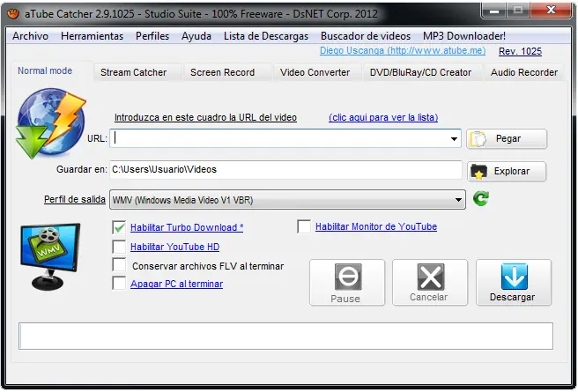Switch to the Audio Recorder tab
This screenshot has height=392, width=578.
coord(523,72)
